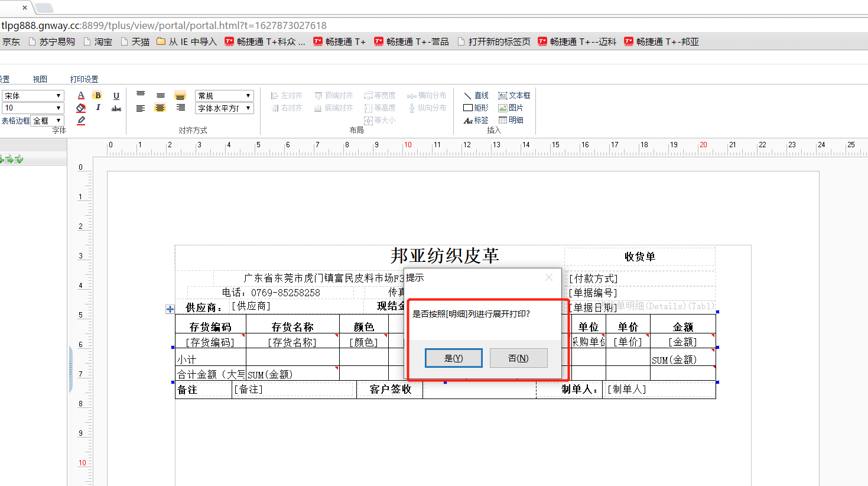The width and height of the screenshot is (868, 486).
Task: Open the 常规 format dropdown
Action: 225,96
